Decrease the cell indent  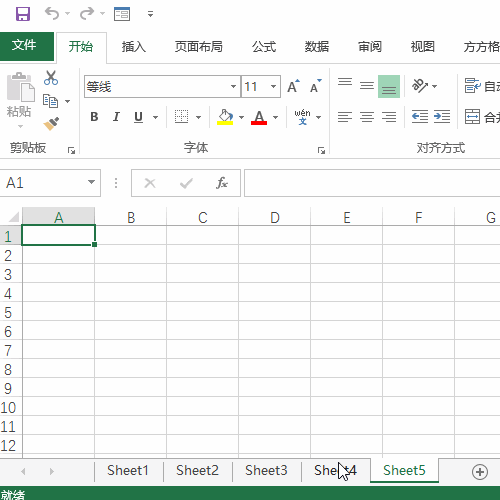(x=420, y=117)
